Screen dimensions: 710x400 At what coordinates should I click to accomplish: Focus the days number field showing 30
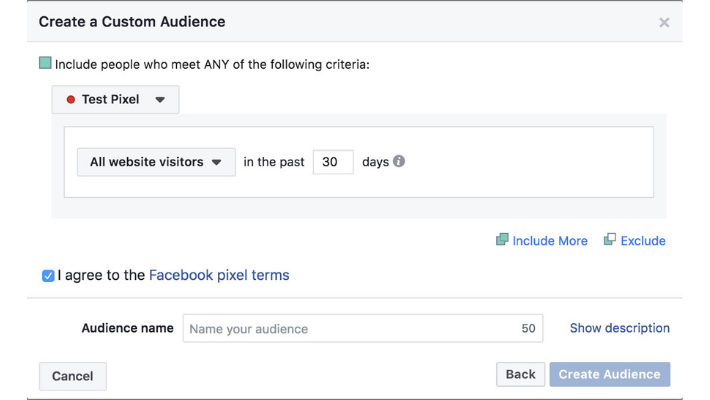[332, 162]
